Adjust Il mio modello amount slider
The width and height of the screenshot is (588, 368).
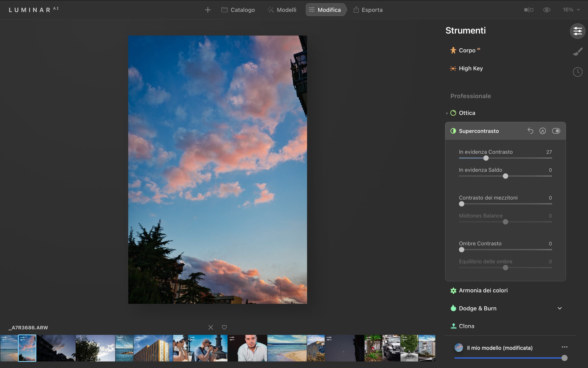564,358
